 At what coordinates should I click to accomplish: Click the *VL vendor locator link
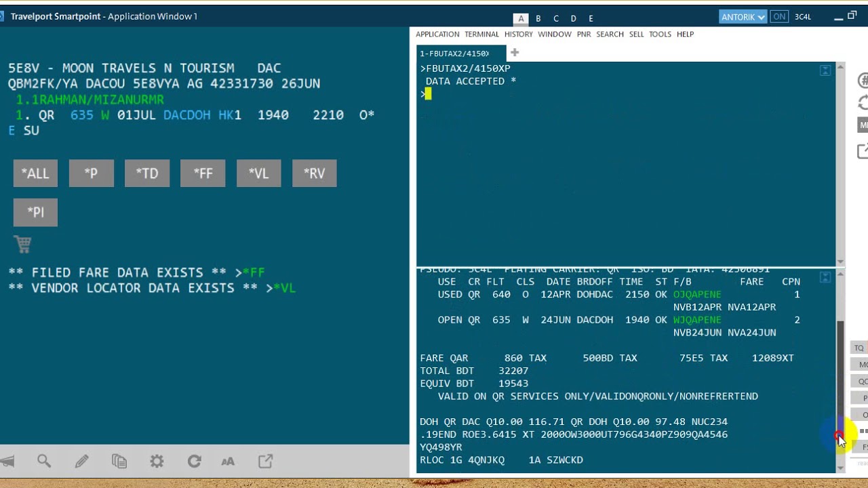tap(284, 288)
